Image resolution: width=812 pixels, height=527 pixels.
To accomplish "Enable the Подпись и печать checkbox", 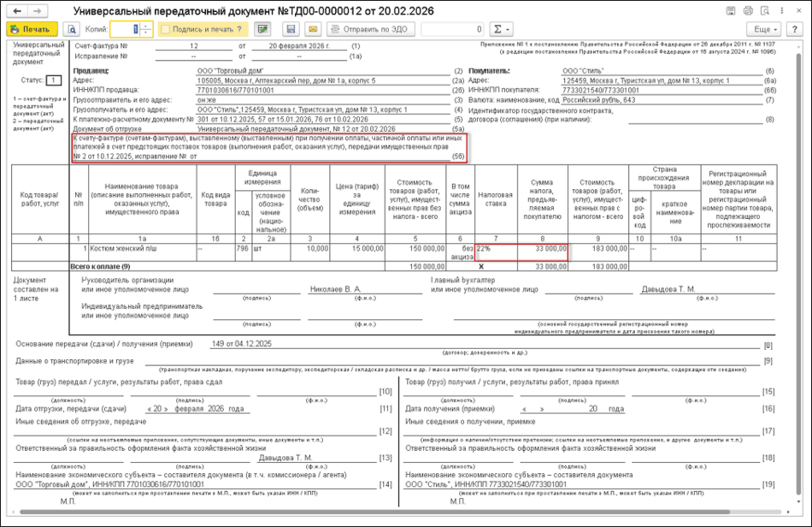I will [x=165, y=29].
